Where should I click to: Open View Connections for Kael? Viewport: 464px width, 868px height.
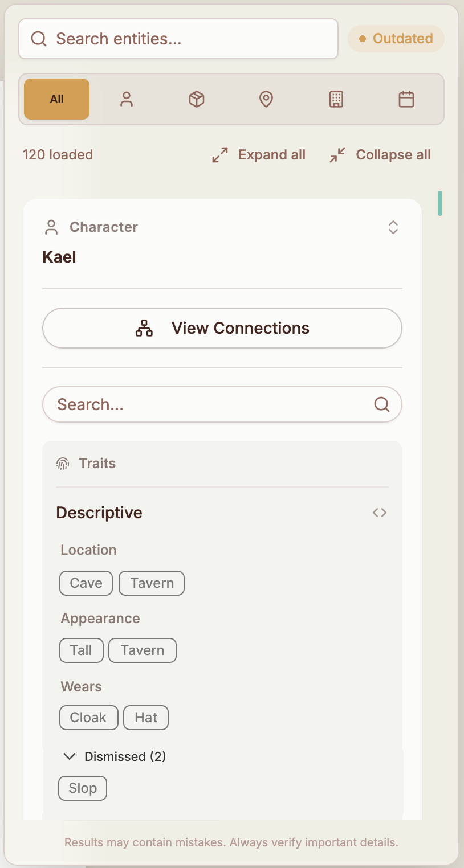tap(222, 328)
